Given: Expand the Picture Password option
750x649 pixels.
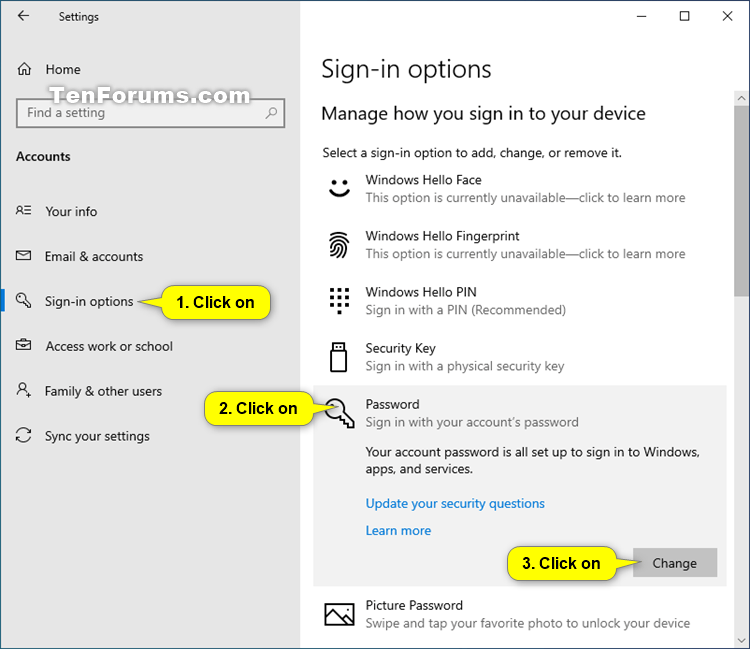Looking at the screenshot, I should (519, 615).
